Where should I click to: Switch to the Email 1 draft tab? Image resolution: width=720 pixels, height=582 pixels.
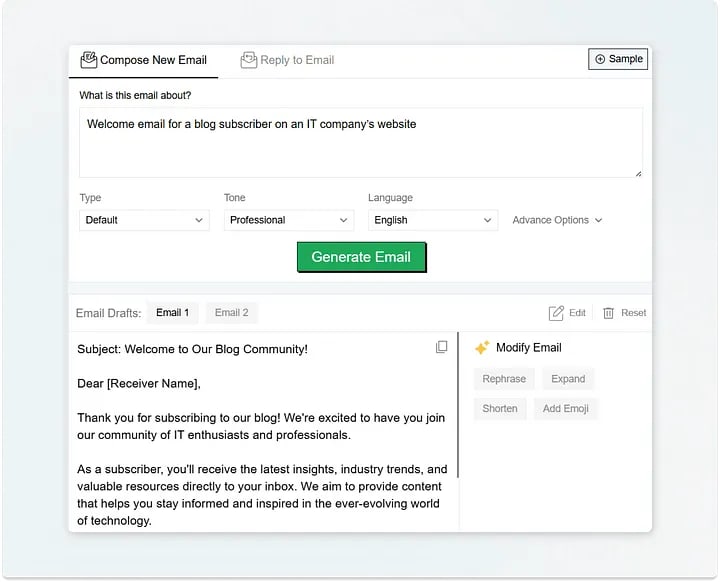click(172, 313)
